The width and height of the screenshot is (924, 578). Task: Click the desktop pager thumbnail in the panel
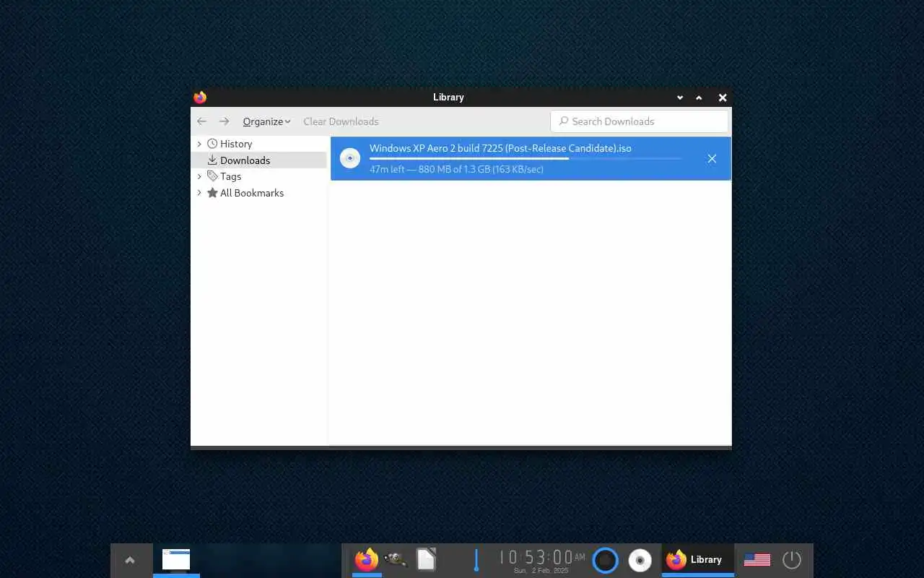[x=176, y=560]
